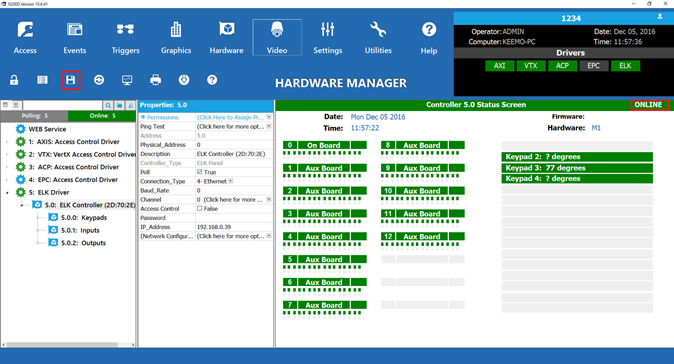The width and height of the screenshot is (674, 364).
Task: Open the Events module
Action: 75,38
